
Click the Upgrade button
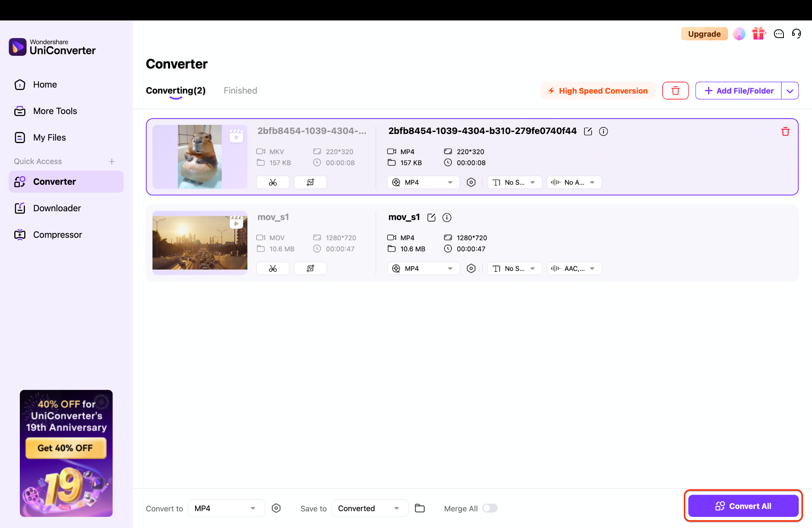(704, 34)
